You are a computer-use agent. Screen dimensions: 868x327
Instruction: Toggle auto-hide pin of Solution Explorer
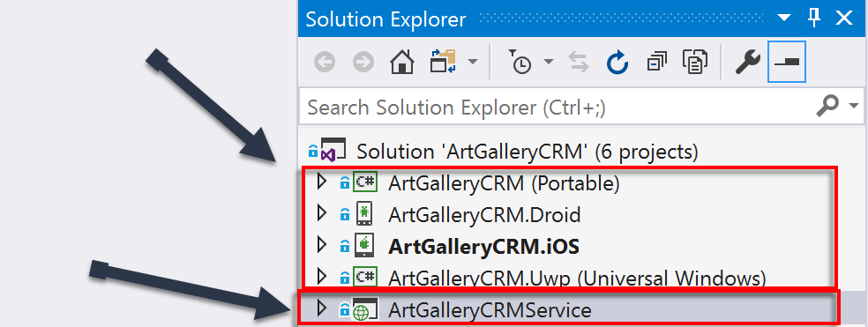813,19
